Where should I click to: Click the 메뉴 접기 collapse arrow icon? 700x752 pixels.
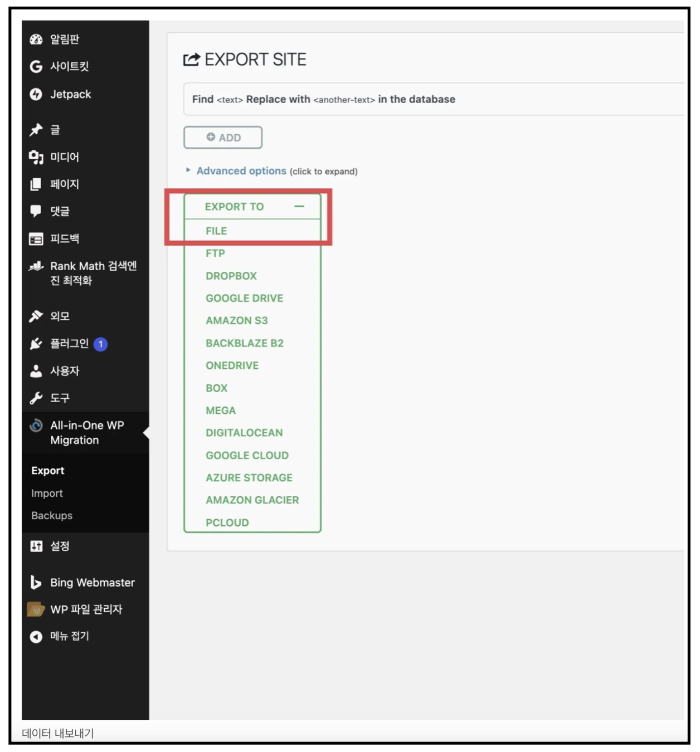click(x=36, y=637)
